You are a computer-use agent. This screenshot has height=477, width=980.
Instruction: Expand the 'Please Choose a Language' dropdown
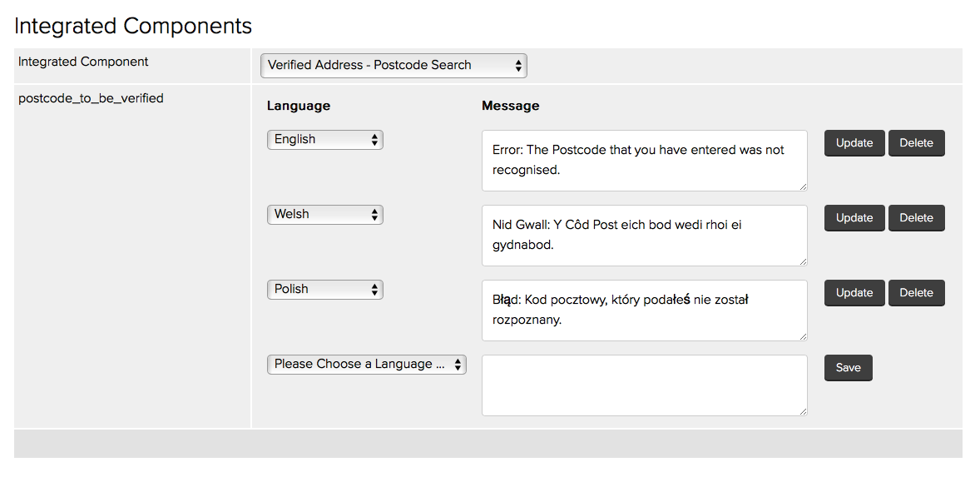pos(366,364)
